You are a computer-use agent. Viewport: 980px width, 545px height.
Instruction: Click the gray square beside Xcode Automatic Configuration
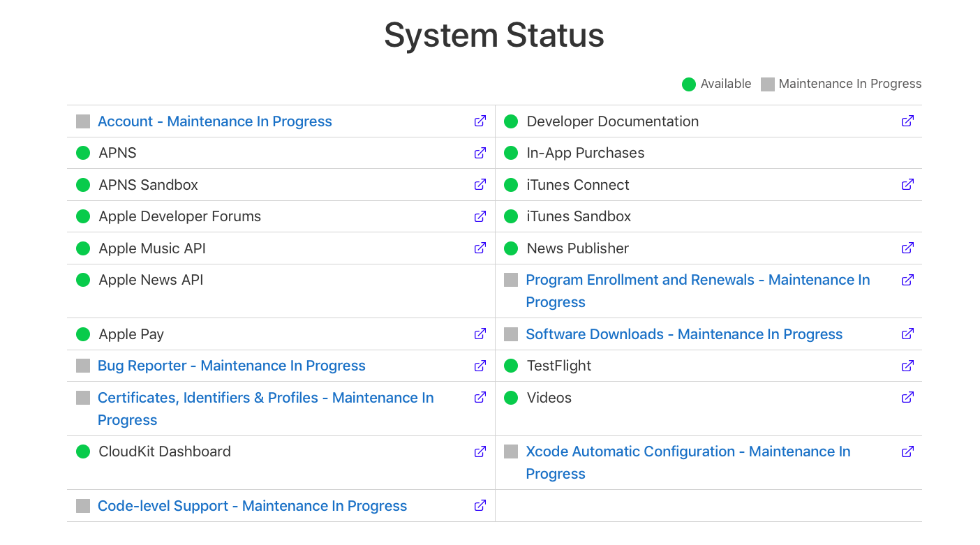pos(511,451)
